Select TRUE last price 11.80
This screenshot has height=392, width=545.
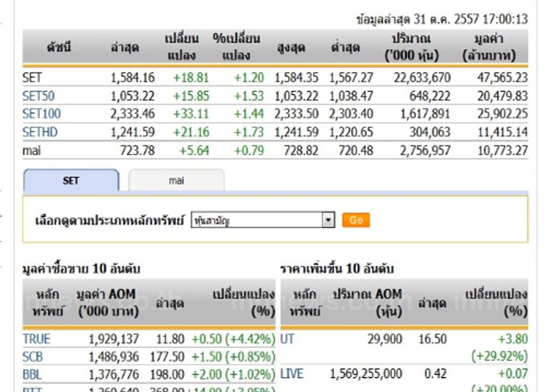click(171, 339)
